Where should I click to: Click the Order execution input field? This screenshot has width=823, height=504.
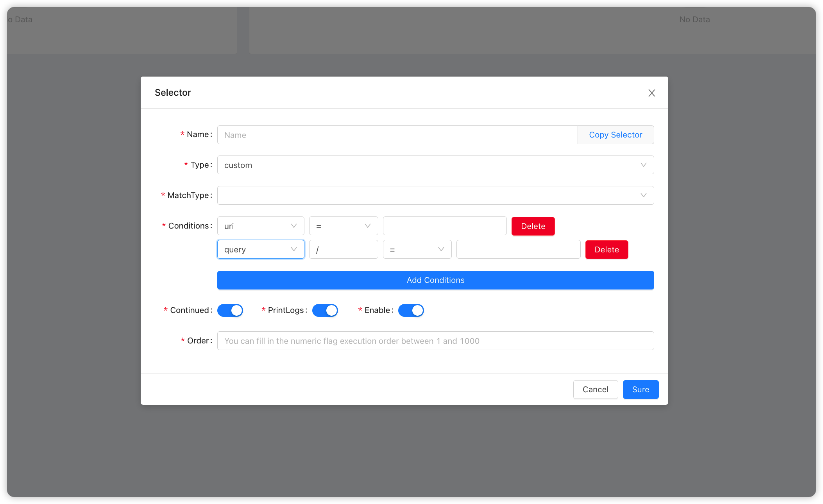(435, 340)
